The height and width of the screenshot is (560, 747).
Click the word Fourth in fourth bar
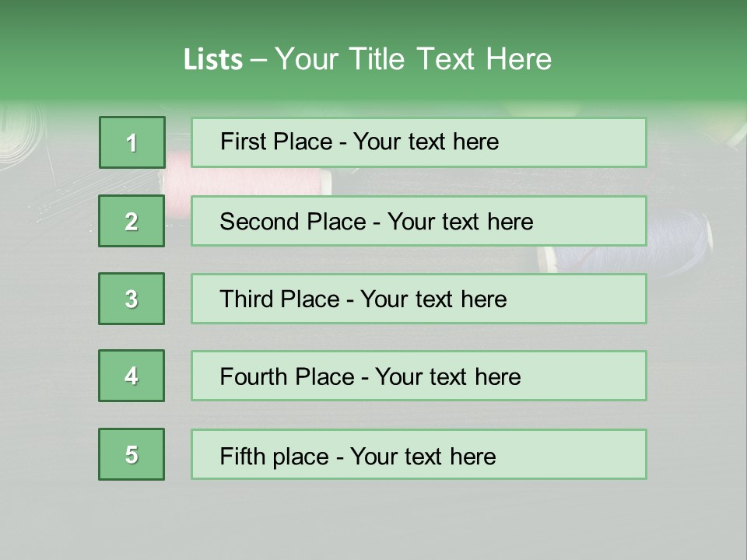coord(253,376)
